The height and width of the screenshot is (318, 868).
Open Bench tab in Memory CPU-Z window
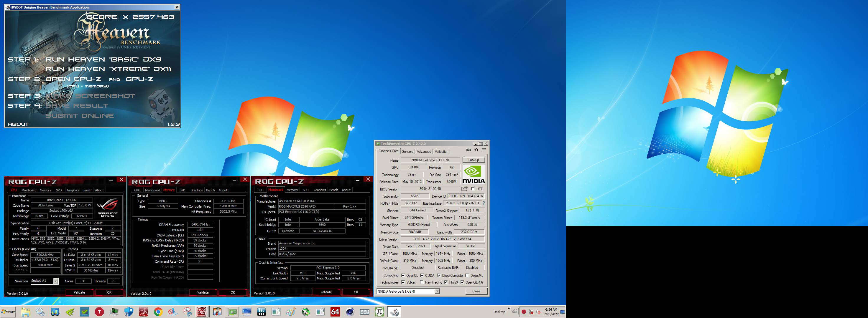point(210,190)
